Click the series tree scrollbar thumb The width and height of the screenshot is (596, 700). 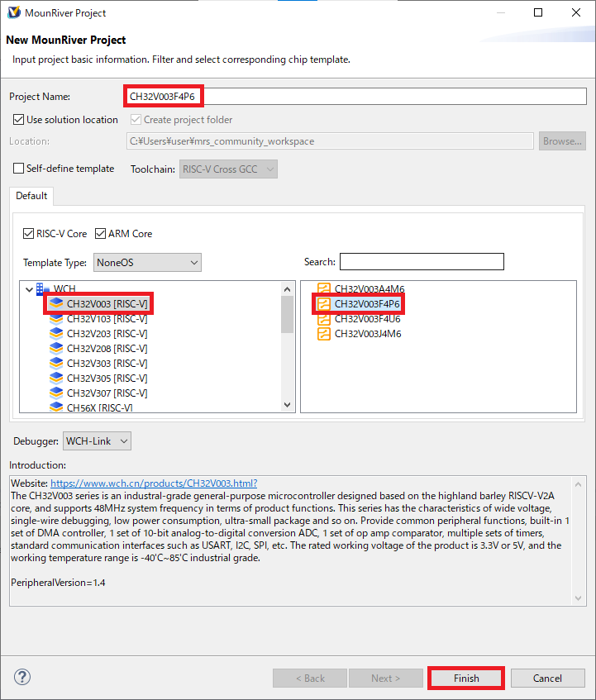point(288,314)
